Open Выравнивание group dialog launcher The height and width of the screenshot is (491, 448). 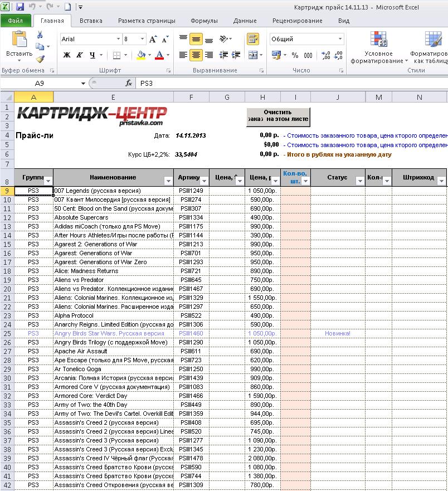coord(261,71)
